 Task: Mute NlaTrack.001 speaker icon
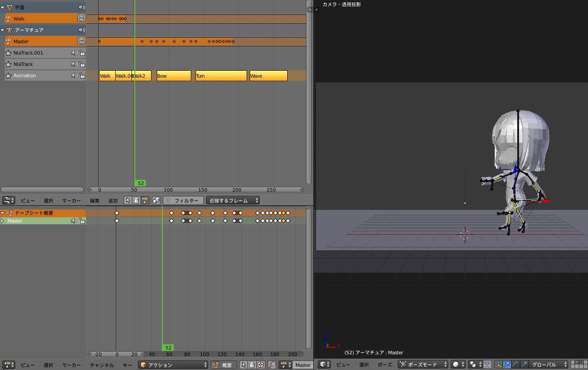[74, 53]
